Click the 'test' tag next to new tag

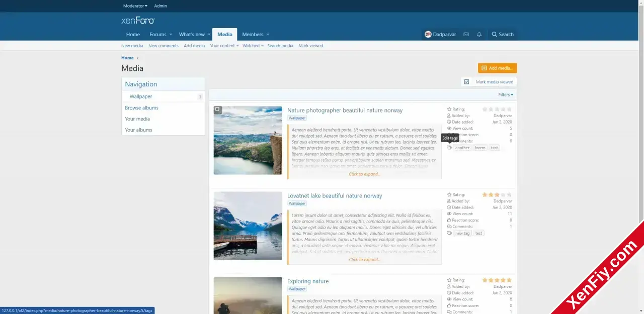pyautogui.click(x=478, y=233)
